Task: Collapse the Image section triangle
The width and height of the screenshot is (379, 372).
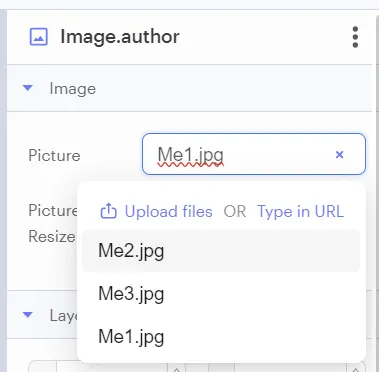Action: coord(28,88)
